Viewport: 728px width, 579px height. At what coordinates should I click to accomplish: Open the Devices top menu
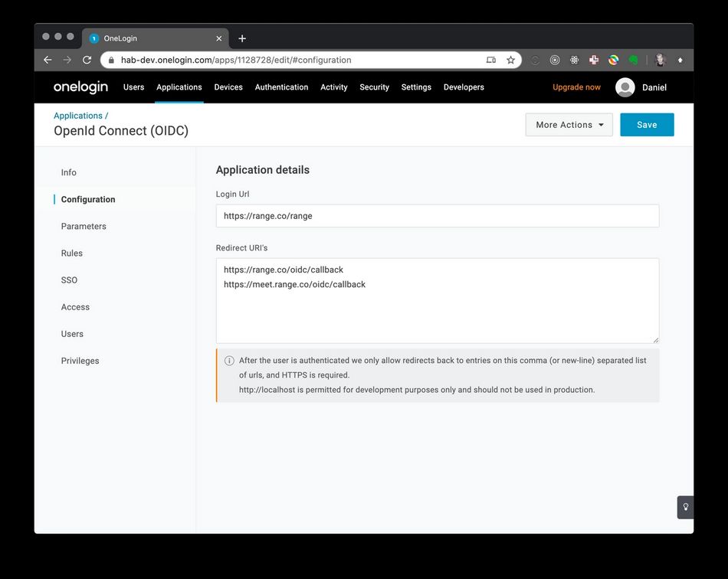[228, 87]
